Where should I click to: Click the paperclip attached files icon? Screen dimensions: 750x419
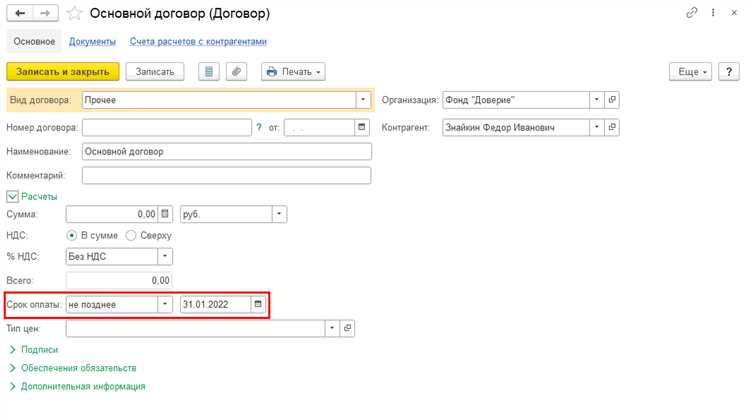237,72
